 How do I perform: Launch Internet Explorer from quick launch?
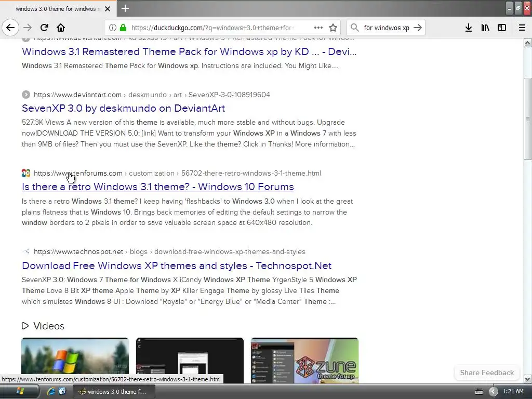(x=51, y=391)
